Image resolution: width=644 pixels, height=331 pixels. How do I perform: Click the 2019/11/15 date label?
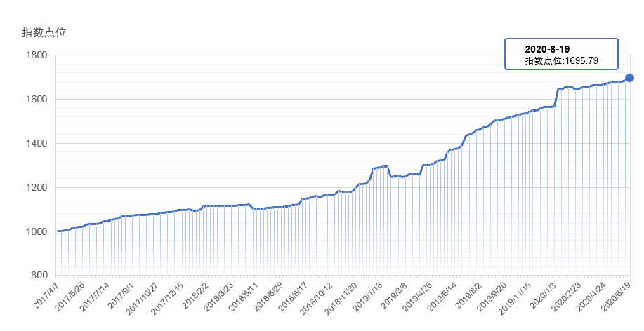(x=513, y=298)
